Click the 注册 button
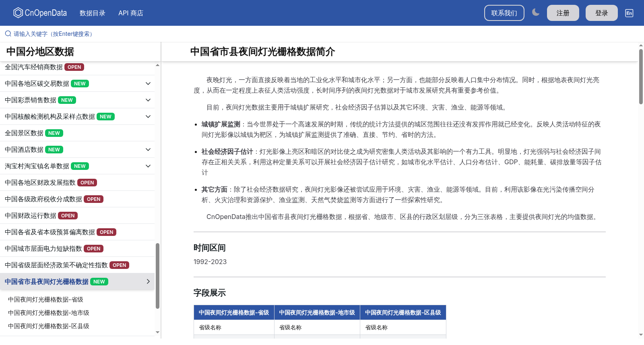Image resolution: width=644 pixels, height=345 pixels. click(563, 13)
